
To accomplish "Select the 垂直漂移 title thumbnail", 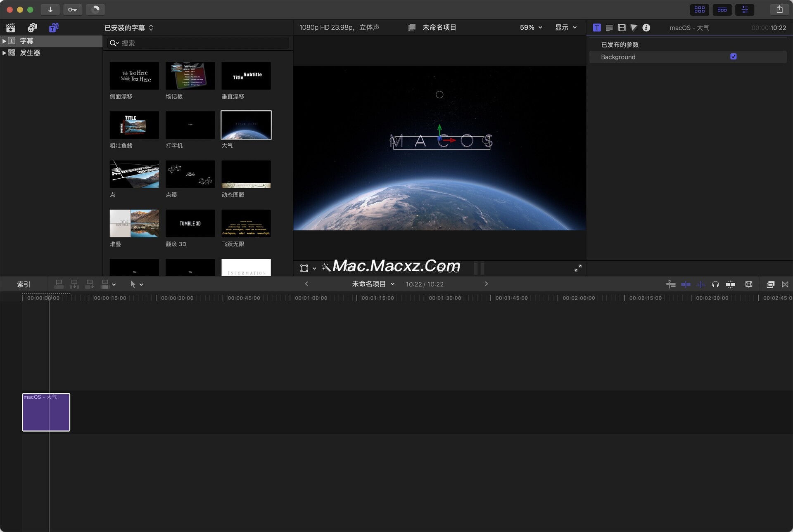I will pos(246,76).
